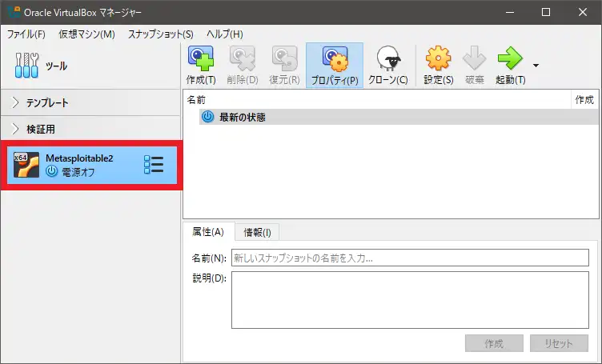Screen dimensions: 602x364
Task: Click the 作成(T) take snapshot icon
Action: click(x=200, y=59)
